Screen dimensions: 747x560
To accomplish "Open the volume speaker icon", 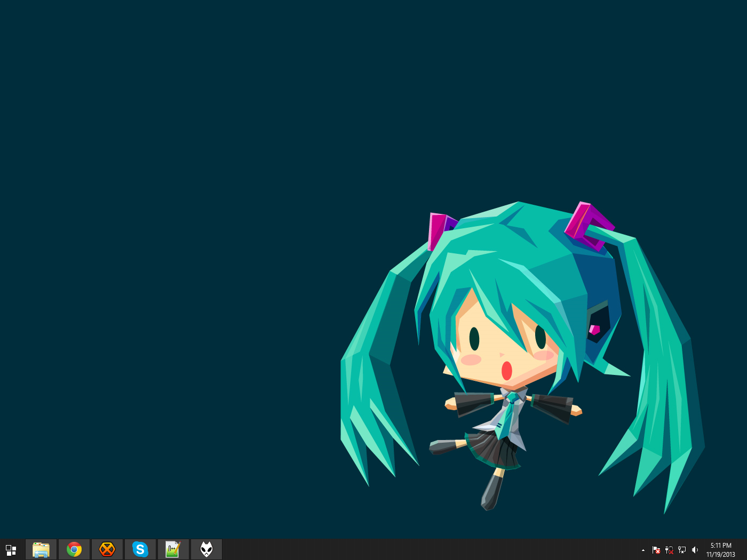I will coord(695,550).
